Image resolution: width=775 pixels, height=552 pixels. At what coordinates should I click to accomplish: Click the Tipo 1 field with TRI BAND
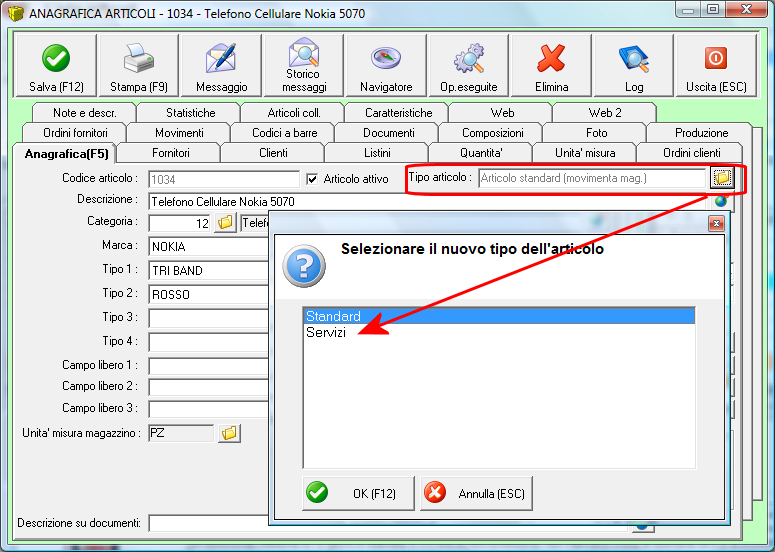[x=208, y=270]
